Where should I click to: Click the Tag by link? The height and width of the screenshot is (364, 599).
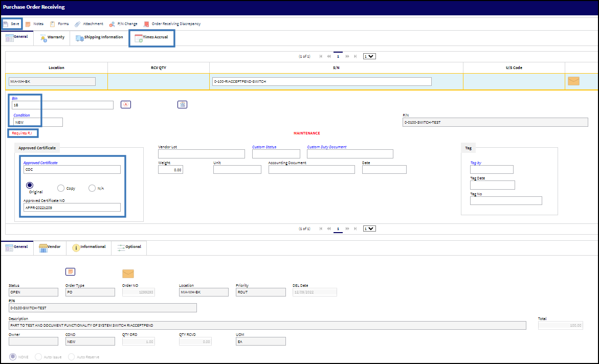click(476, 163)
